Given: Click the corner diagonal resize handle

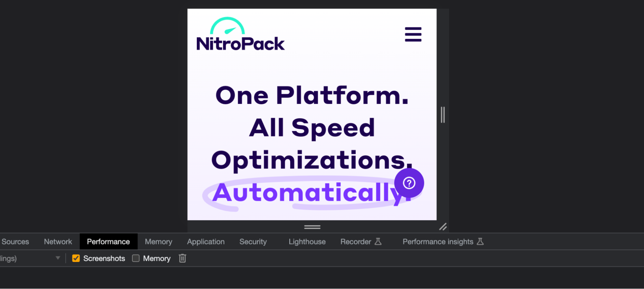Looking at the screenshot, I should pyautogui.click(x=443, y=227).
